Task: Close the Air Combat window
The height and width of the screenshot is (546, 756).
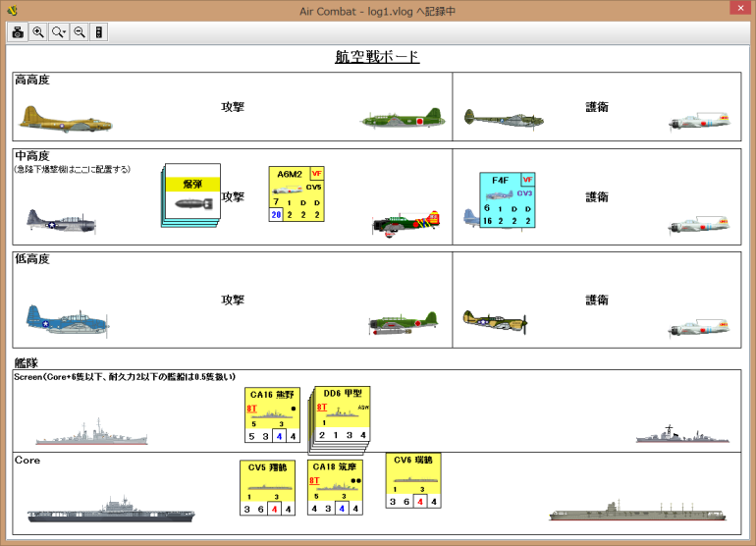Action: pos(740,8)
